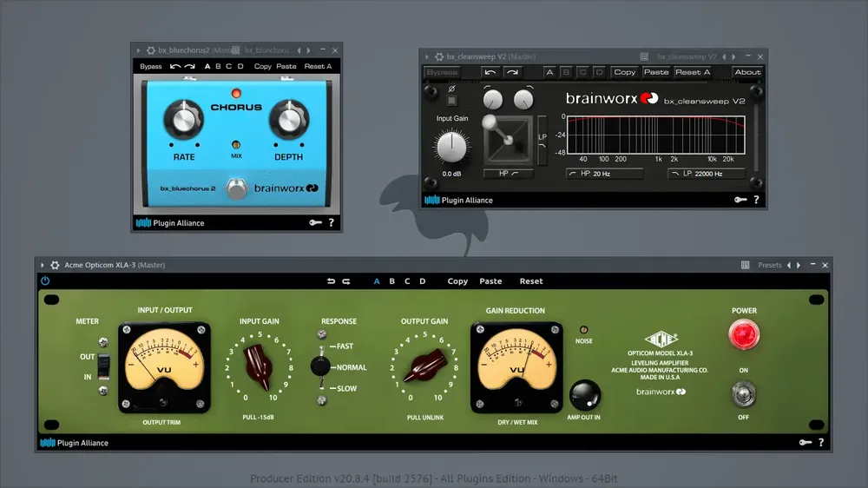The image size is (868, 488).
Task: Click the INPUT GAIN chicken-head knob
Action: pyautogui.click(x=259, y=366)
